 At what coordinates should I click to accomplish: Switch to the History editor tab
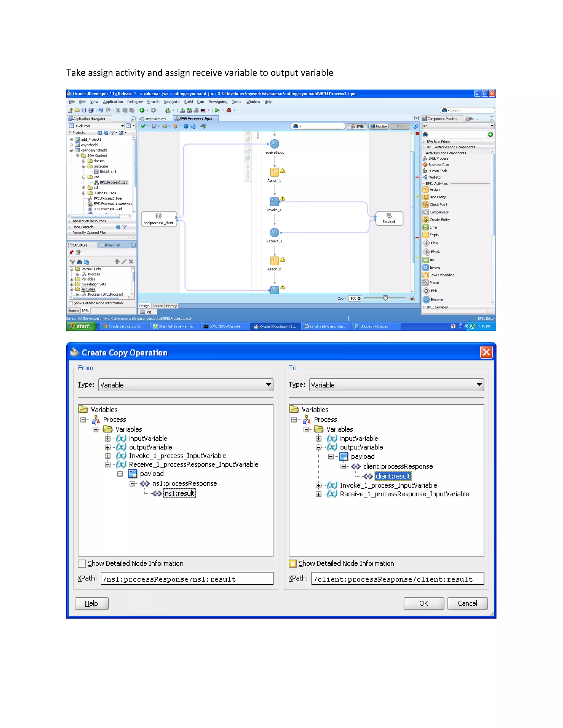(x=172, y=306)
